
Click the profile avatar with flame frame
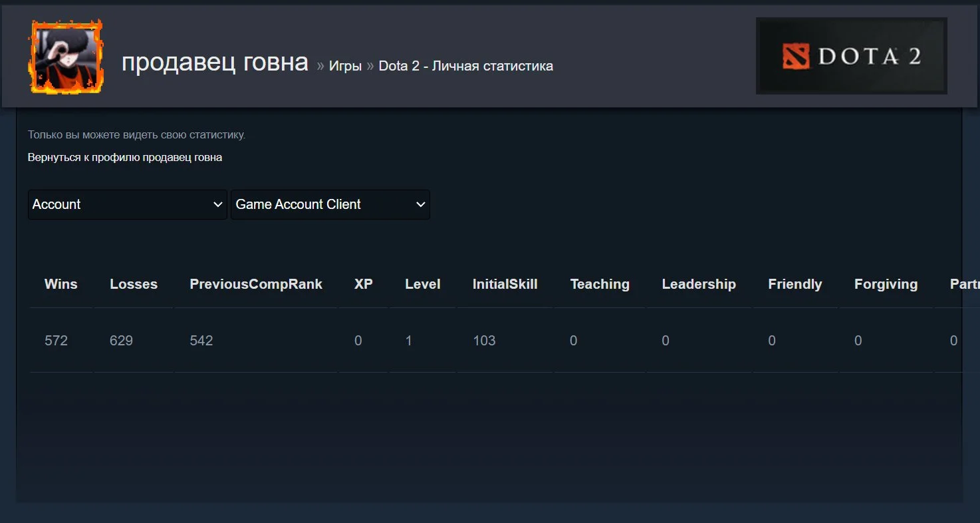click(65, 57)
